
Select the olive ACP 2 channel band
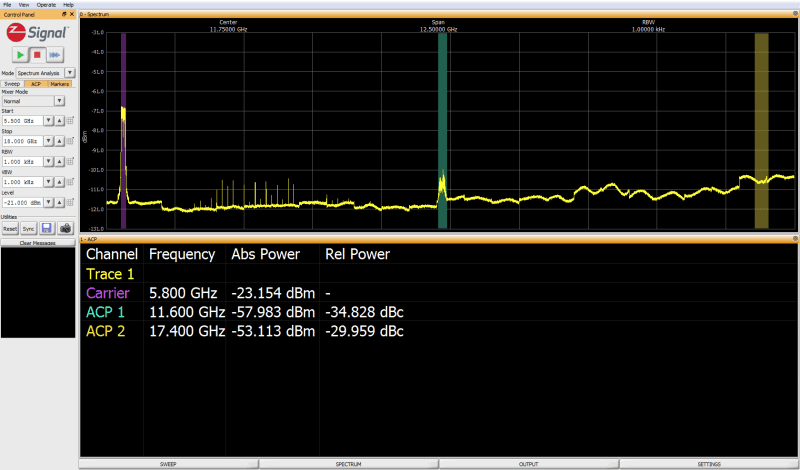coord(762,131)
